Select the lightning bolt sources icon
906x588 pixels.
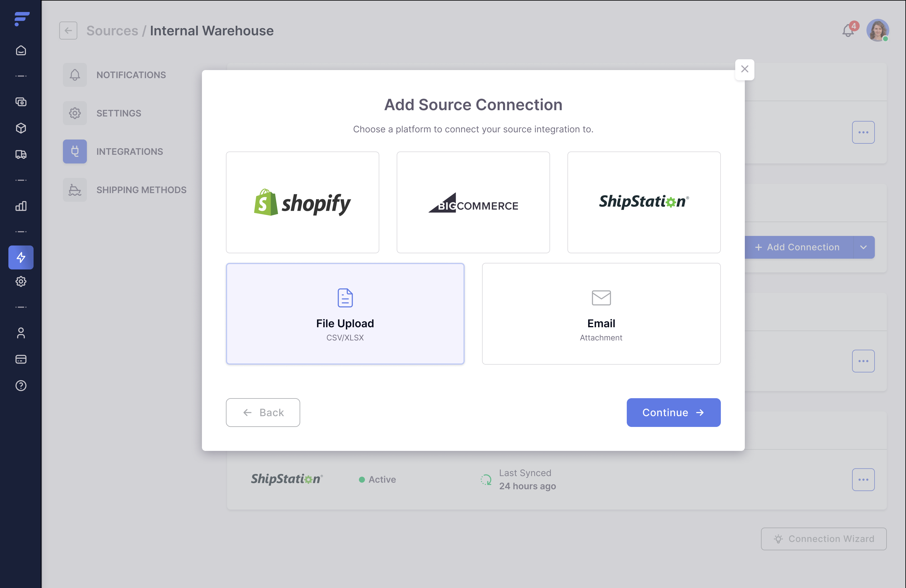coord(21,257)
